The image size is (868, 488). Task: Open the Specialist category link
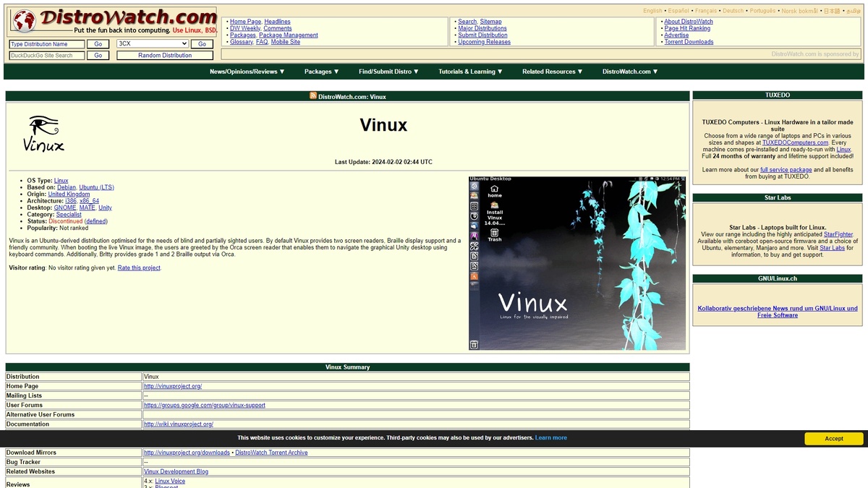click(69, 215)
